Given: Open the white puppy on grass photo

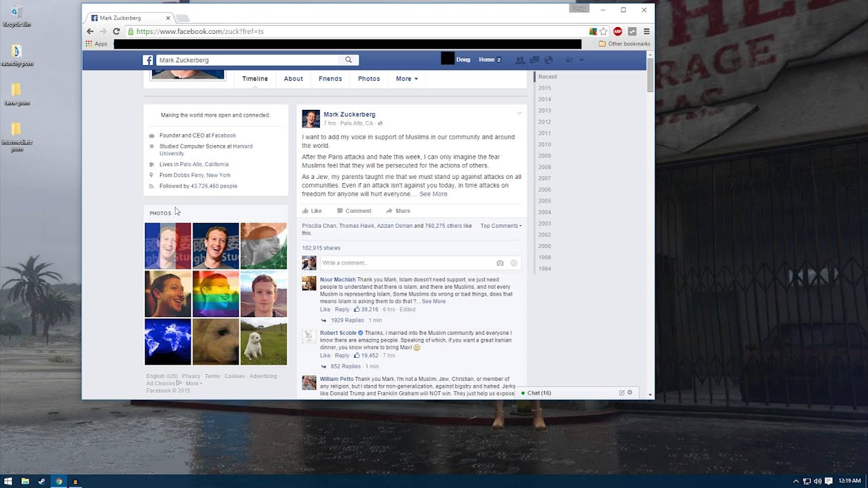Looking at the screenshot, I should [264, 342].
